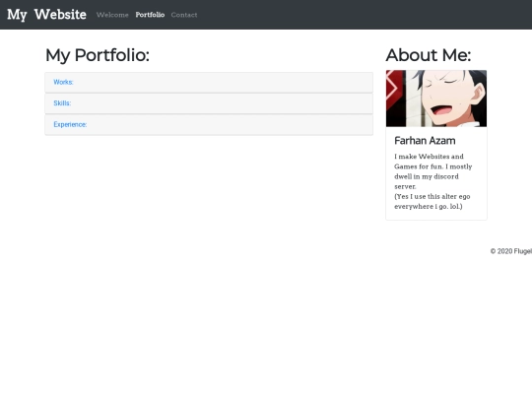Open the Welcome nav link

pyautogui.click(x=112, y=15)
